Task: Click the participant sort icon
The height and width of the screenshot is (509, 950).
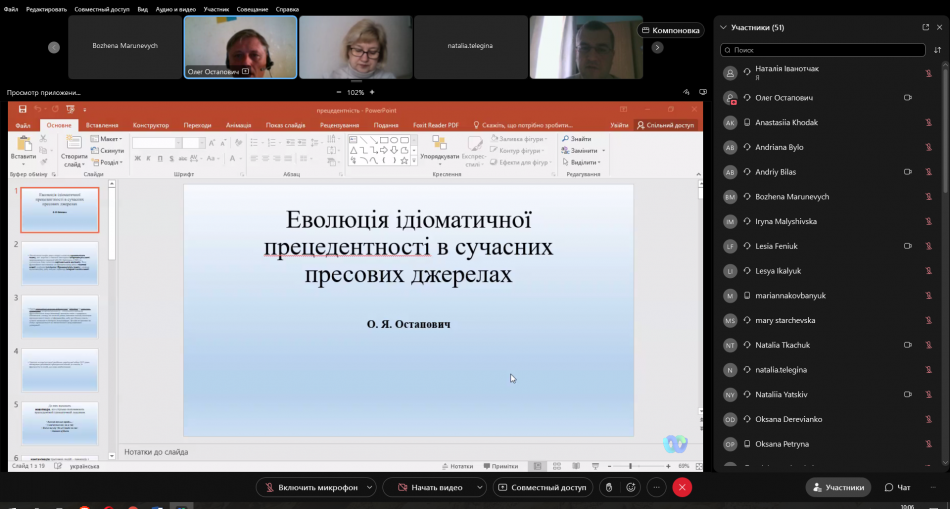Action: 937,49
